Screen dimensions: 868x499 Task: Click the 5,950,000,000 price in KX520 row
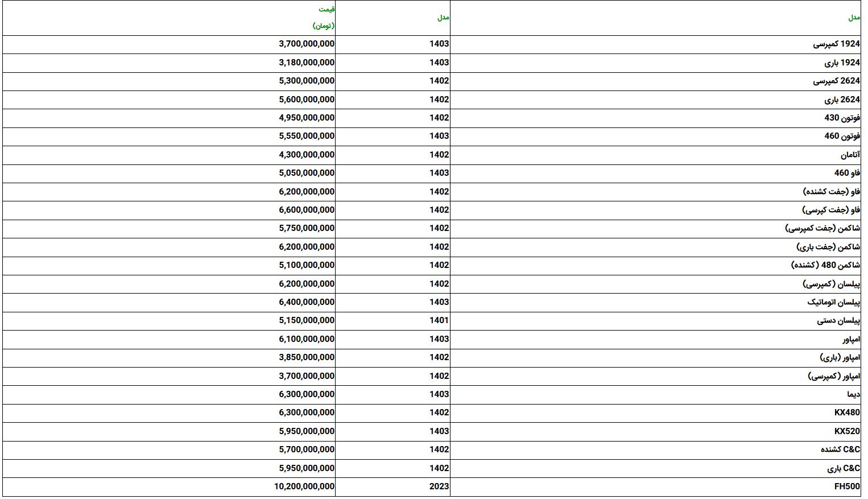pos(307,431)
